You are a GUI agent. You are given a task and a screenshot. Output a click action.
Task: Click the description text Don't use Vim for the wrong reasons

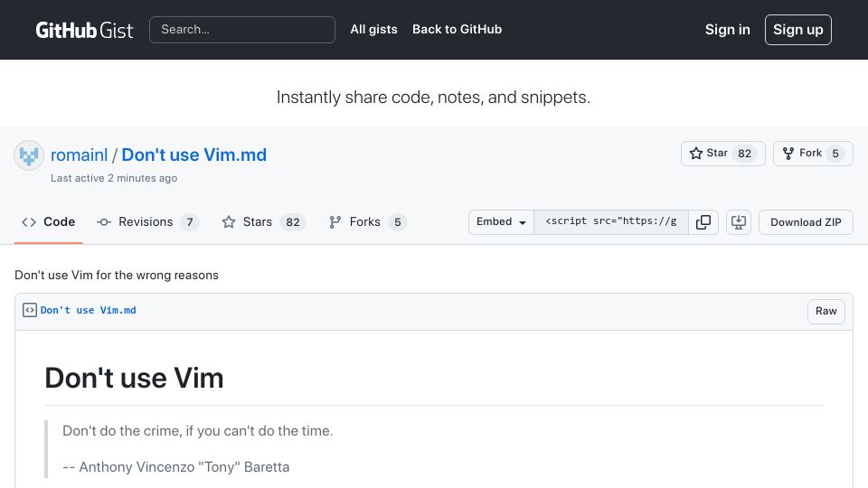click(117, 275)
